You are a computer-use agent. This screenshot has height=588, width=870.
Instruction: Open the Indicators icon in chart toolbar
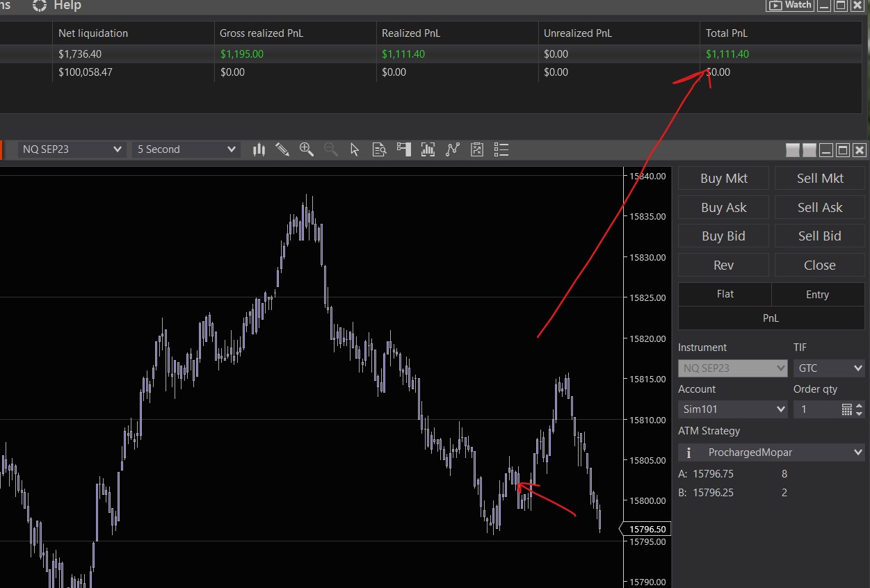tap(428, 149)
